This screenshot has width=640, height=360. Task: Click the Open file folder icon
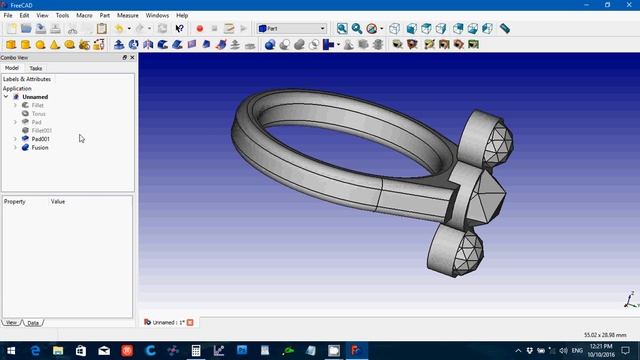point(26,29)
